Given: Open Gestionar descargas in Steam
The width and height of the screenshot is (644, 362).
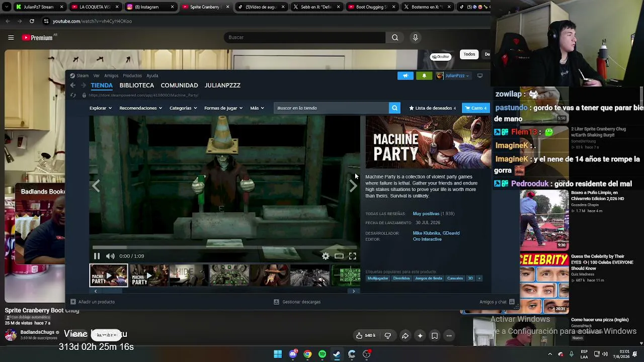Looking at the screenshot, I should [297, 302].
